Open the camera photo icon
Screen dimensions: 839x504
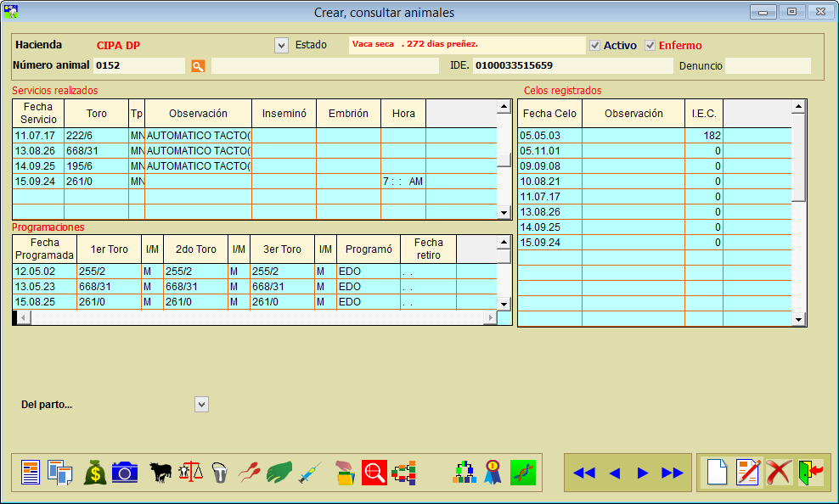(125, 473)
